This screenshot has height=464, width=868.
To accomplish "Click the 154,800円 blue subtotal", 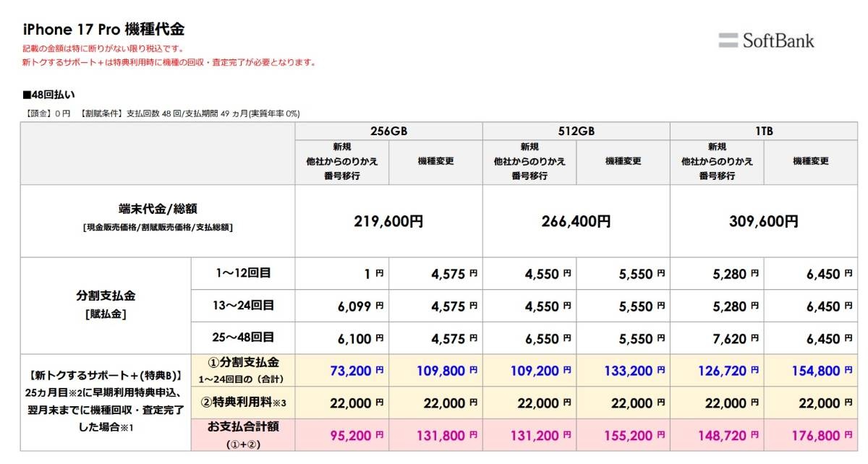I will [x=812, y=371].
